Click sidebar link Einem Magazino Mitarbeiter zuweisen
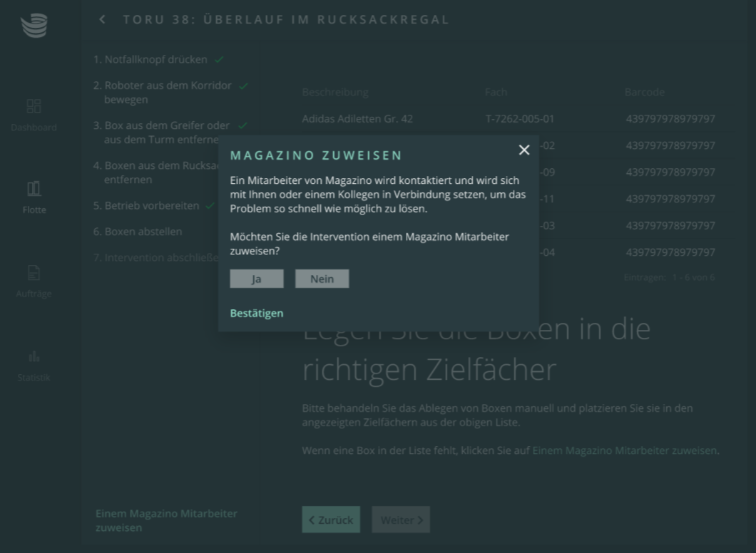The height and width of the screenshot is (553, 756). (166, 520)
